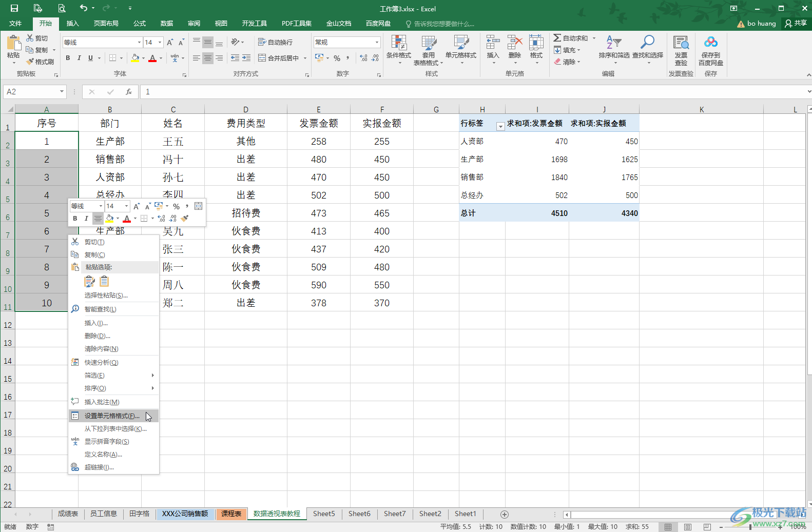Open the Formulas (公式) ribbon tab
812x532 pixels.
[x=140, y=24]
